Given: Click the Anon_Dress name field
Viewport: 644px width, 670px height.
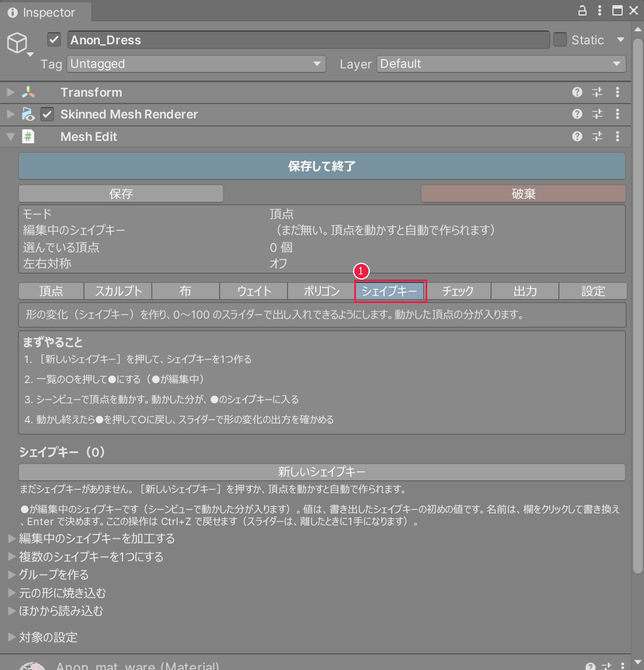Looking at the screenshot, I should tap(309, 40).
